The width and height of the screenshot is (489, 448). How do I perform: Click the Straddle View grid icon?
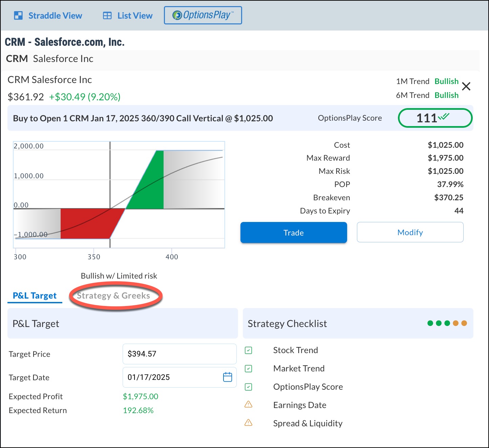point(18,16)
